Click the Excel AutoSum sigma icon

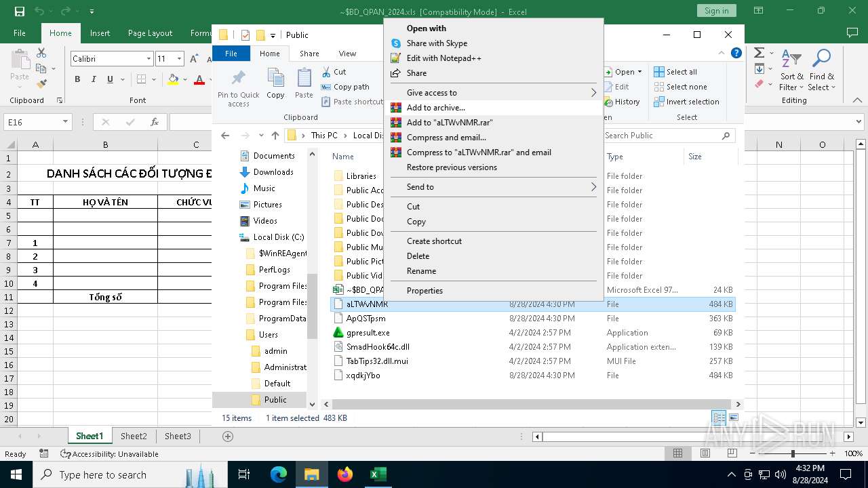(759, 53)
